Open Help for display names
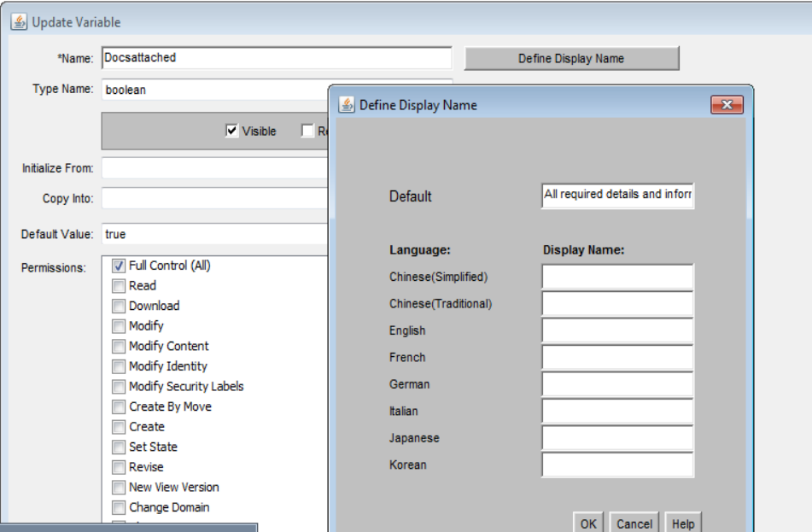This screenshot has height=532, width=812. pyautogui.click(x=682, y=523)
